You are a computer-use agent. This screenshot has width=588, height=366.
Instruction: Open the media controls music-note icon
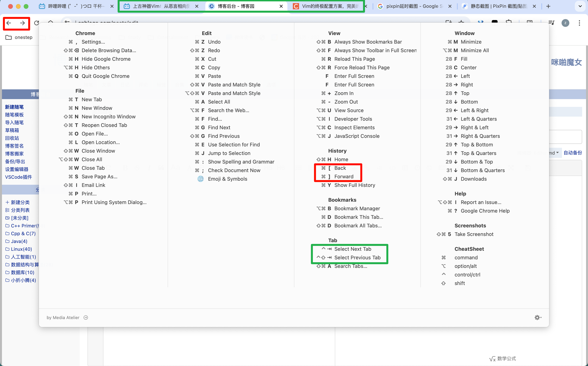click(x=551, y=23)
